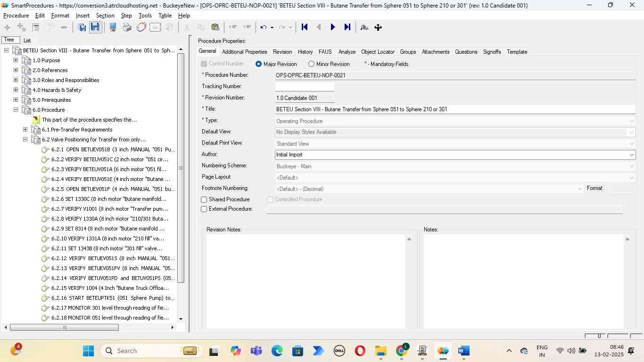The image size is (644, 362).
Task: Click the Print printer icon in toolbar
Action: (127, 27)
